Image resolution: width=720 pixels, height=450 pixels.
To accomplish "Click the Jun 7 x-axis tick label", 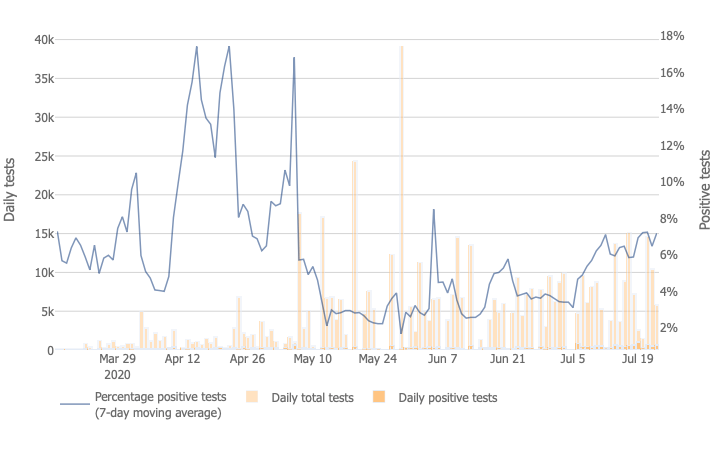I will coord(442,358).
